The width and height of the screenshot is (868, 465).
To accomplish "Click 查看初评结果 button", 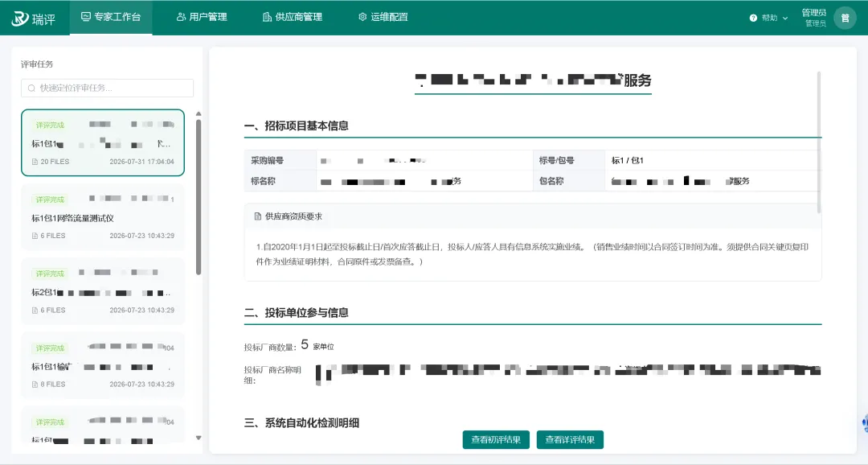I will [x=496, y=439].
